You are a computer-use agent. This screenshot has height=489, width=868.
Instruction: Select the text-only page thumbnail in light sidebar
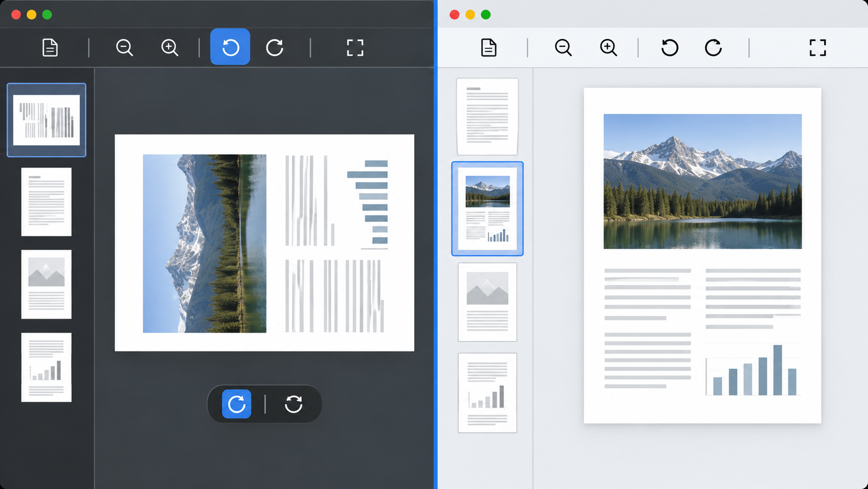click(487, 116)
